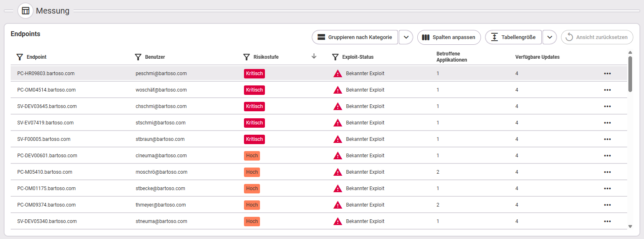Expand dropdown next to Gruppieren nach Kategorie

406,37
